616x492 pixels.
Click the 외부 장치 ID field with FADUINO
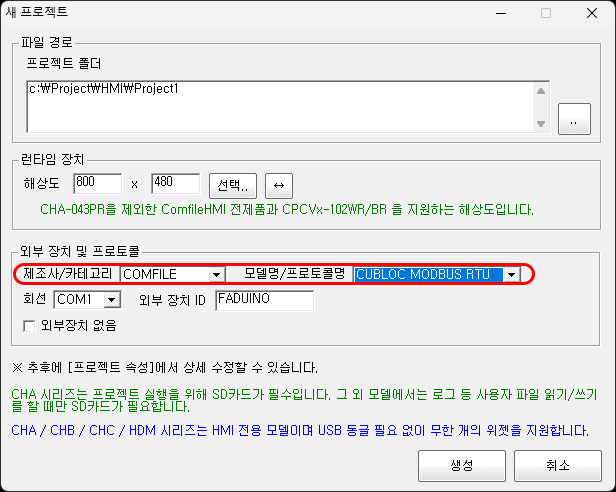coord(264,300)
